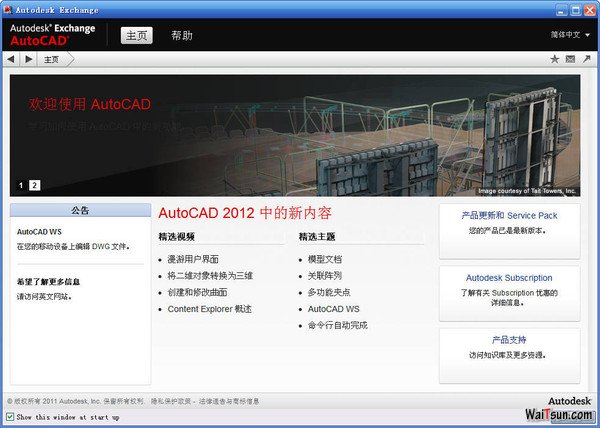Click the 欢迎使用 AutoCAD banner title
600x428 pixels.
90,104
